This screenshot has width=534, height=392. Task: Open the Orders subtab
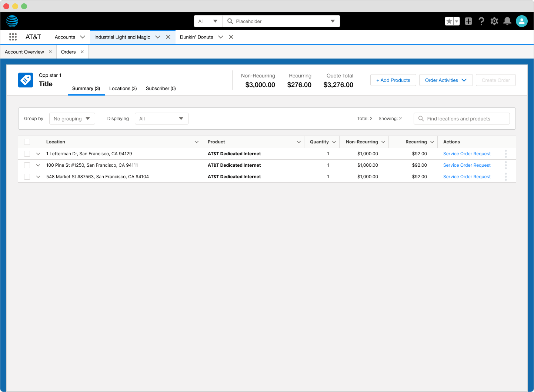pos(69,52)
